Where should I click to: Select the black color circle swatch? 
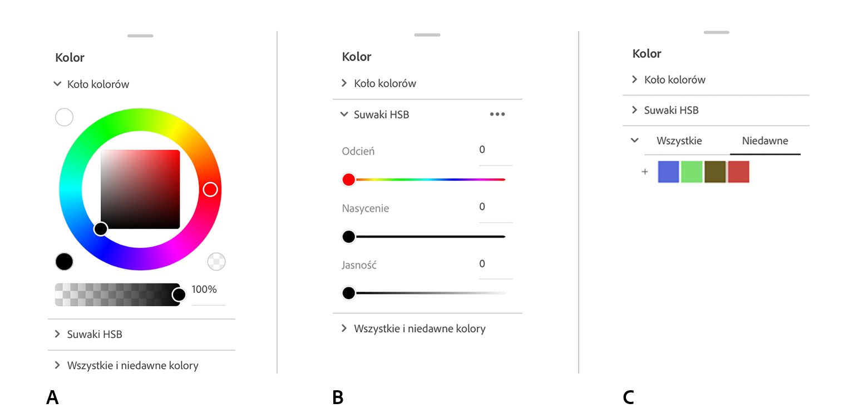[x=65, y=261]
